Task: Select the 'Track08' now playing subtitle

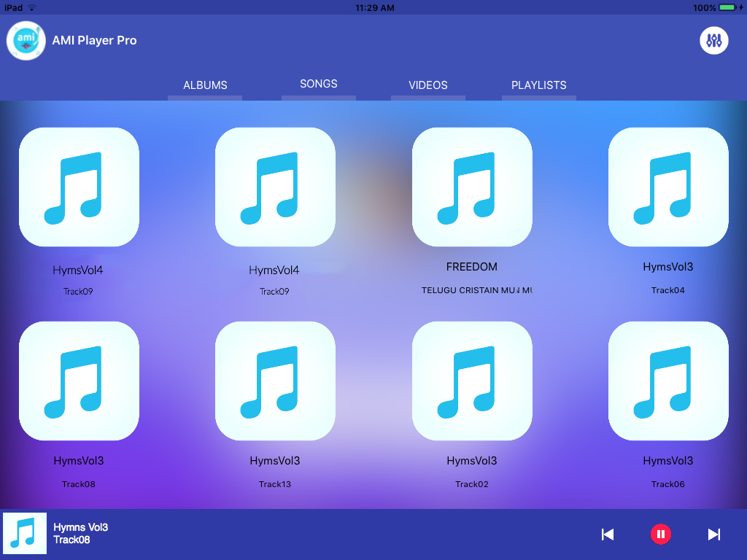Action: 71,540
